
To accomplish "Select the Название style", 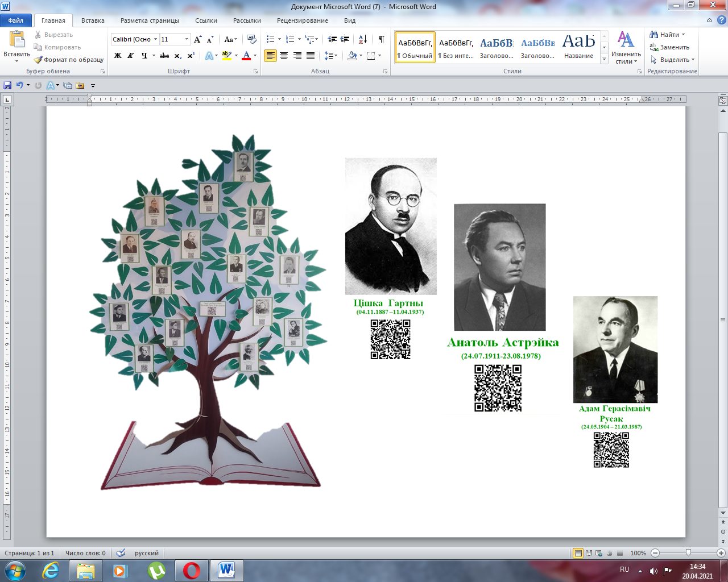I will [x=578, y=47].
